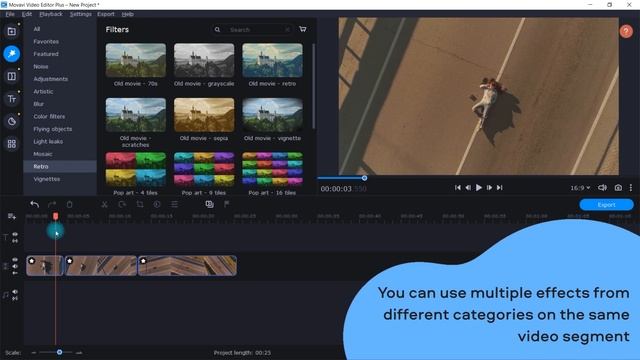Select the Featured filter category

click(x=46, y=54)
